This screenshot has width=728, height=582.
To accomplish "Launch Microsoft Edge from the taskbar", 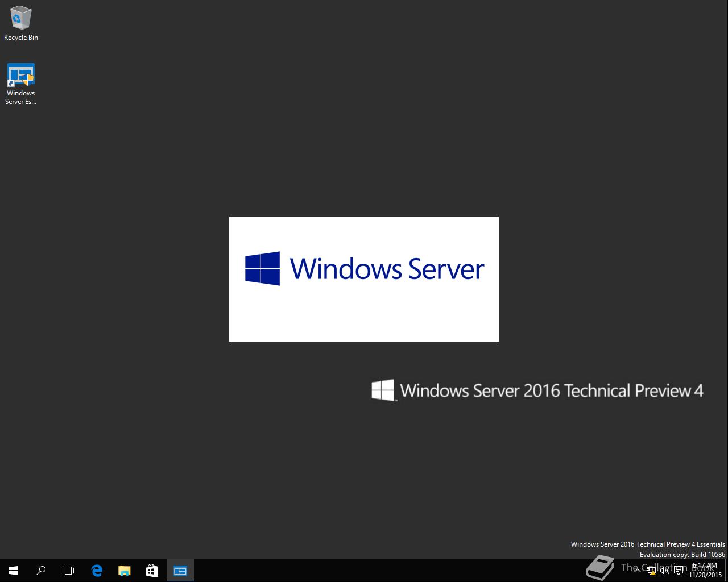I will pyautogui.click(x=97, y=571).
